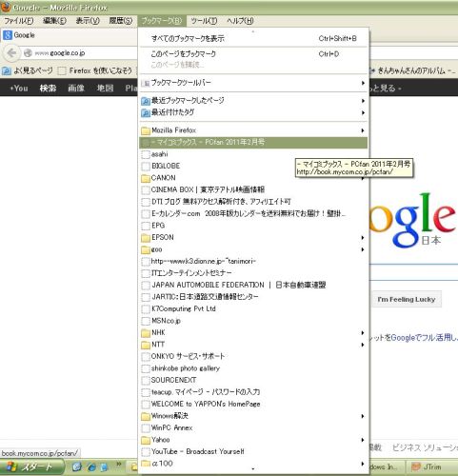Open the 表示(V) menu
The image size is (458, 476).
click(88, 21)
